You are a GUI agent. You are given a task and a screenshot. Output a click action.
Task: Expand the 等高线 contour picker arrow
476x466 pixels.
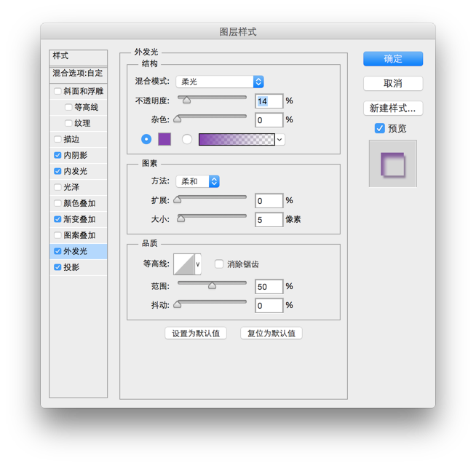coord(198,264)
